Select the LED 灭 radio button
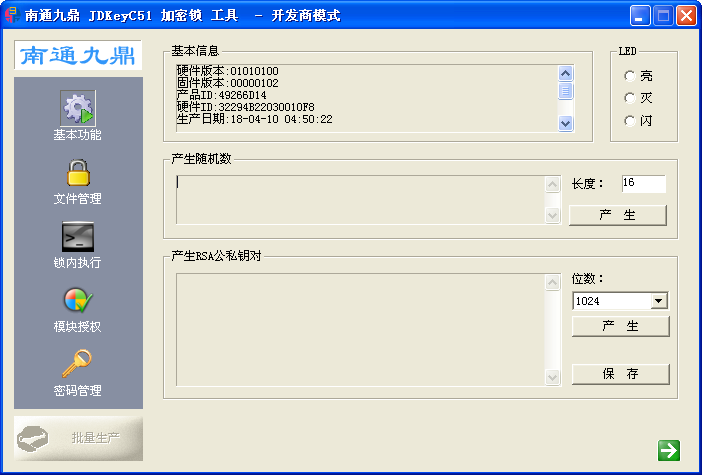This screenshot has width=702, height=475. coord(629,98)
